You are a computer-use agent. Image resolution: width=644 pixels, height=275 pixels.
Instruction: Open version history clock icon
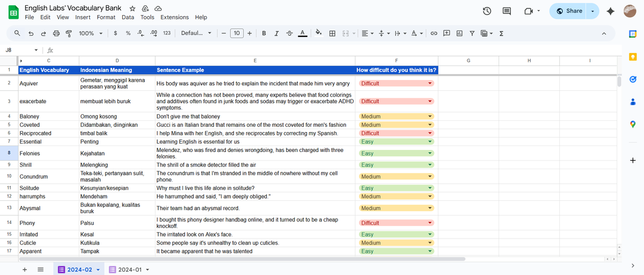coord(487,11)
